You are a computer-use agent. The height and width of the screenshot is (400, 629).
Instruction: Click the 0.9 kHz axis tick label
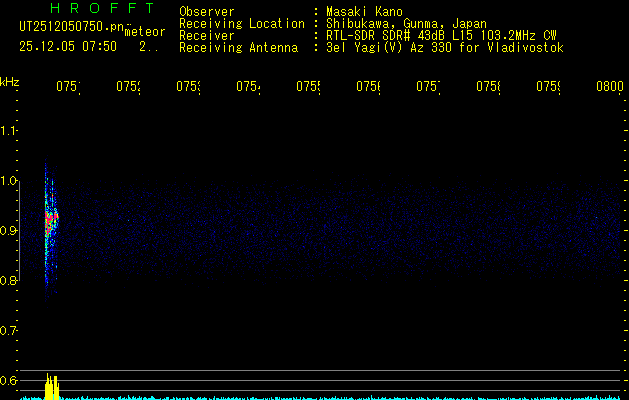8,231
